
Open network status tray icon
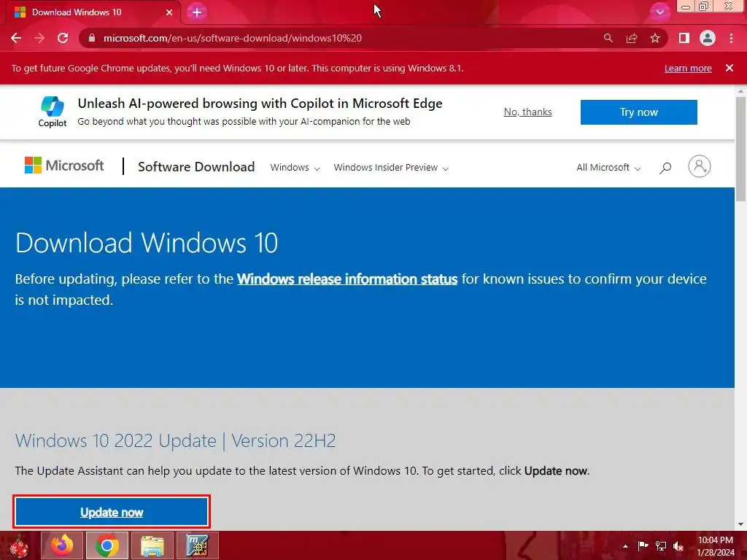coord(661,545)
